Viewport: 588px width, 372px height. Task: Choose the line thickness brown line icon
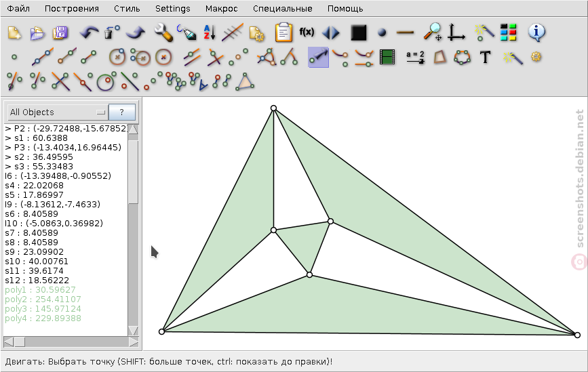(x=405, y=33)
